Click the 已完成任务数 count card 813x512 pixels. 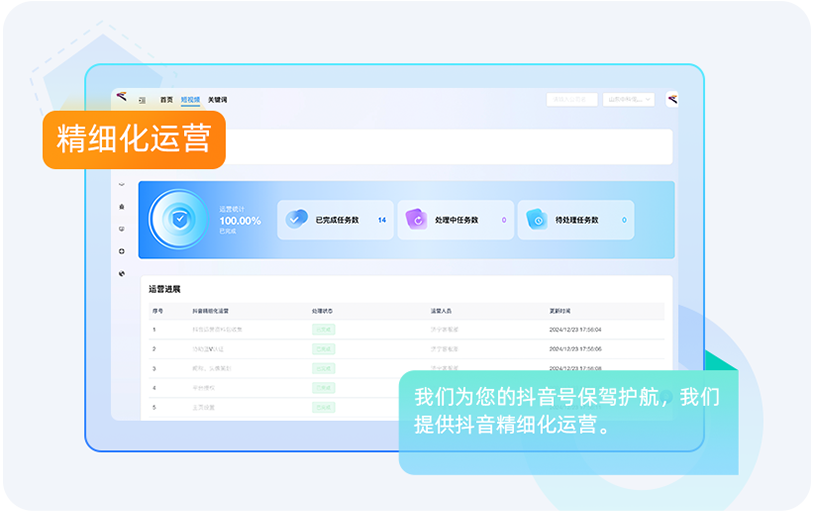335,220
